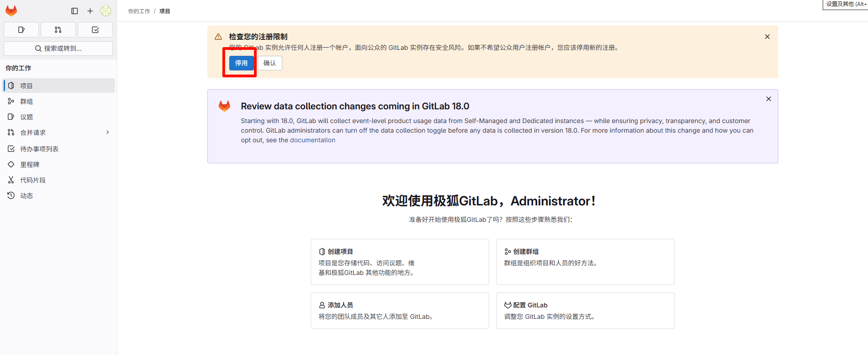Click the 项目 breadcrumb item
Screen dimensions: 868x355
(x=165, y=11)
